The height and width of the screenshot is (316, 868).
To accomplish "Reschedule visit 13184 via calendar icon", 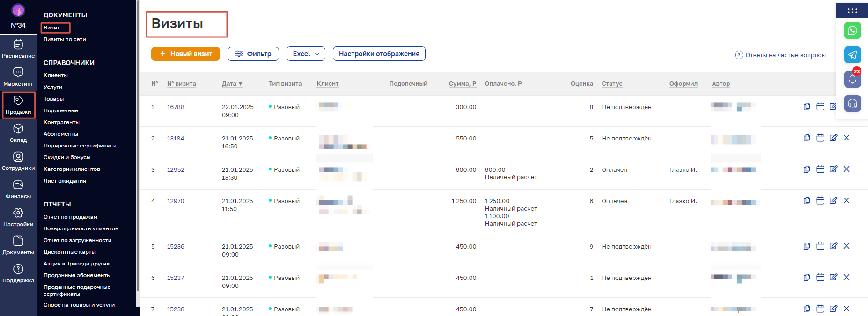I will [820, 138].
